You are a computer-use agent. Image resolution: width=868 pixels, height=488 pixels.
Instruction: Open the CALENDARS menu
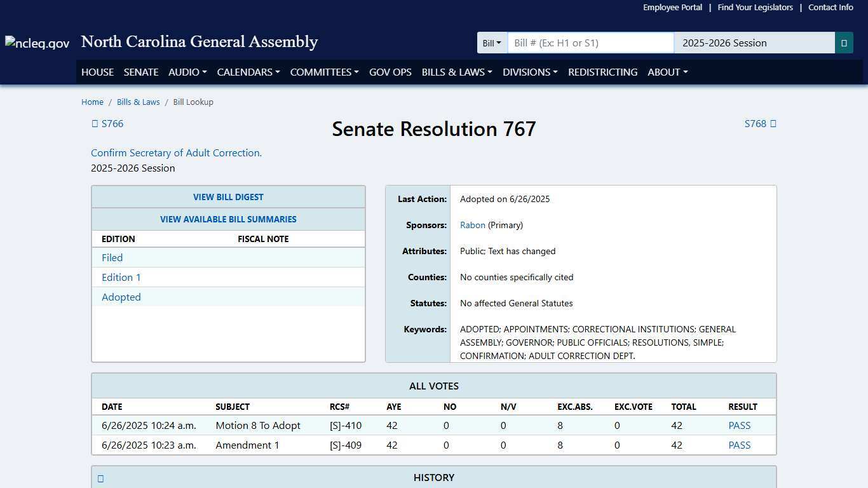[x=247, y=72]
